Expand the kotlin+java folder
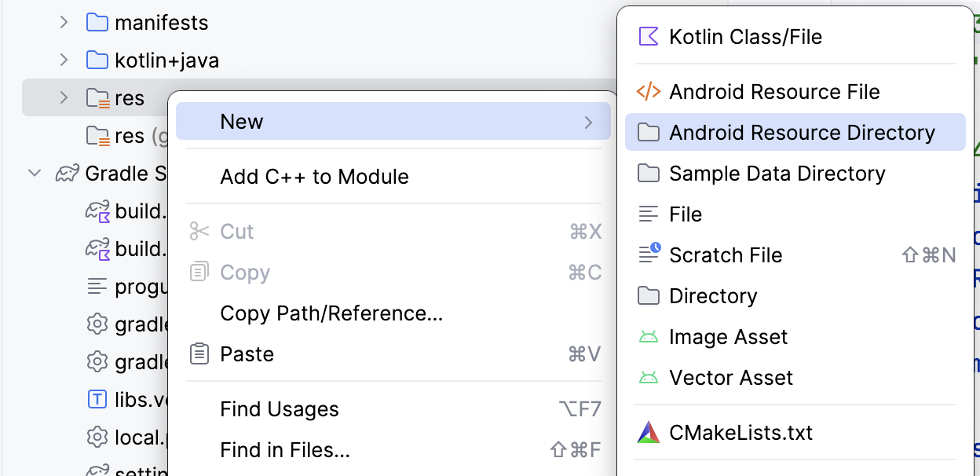980x476 pixels. [63, 60]
